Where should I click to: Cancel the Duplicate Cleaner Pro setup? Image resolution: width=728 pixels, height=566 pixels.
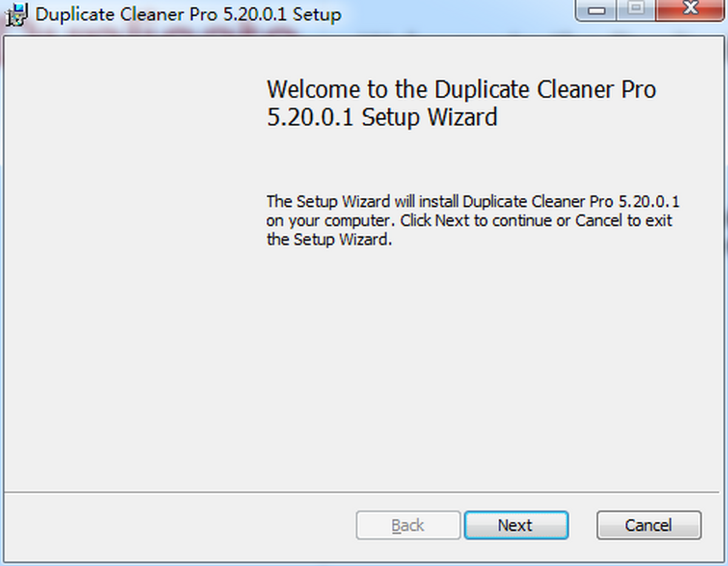649,525
